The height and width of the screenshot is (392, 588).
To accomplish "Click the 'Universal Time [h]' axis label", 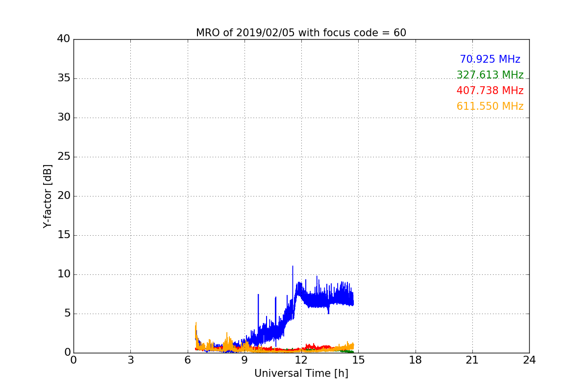I will tap(301, 373).
